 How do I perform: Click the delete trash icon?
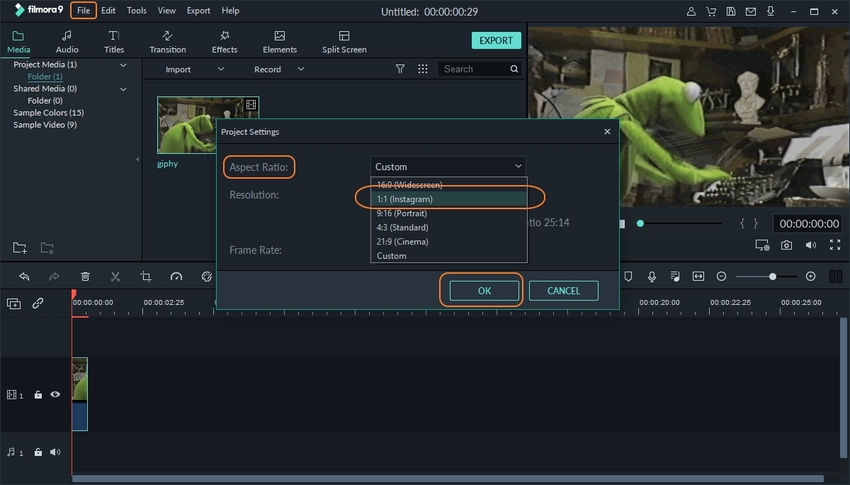pyautogui.click(x=85, y=276)
